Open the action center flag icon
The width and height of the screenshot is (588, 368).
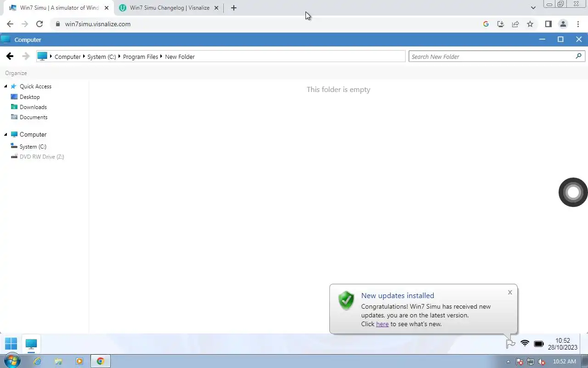point(510,344)
